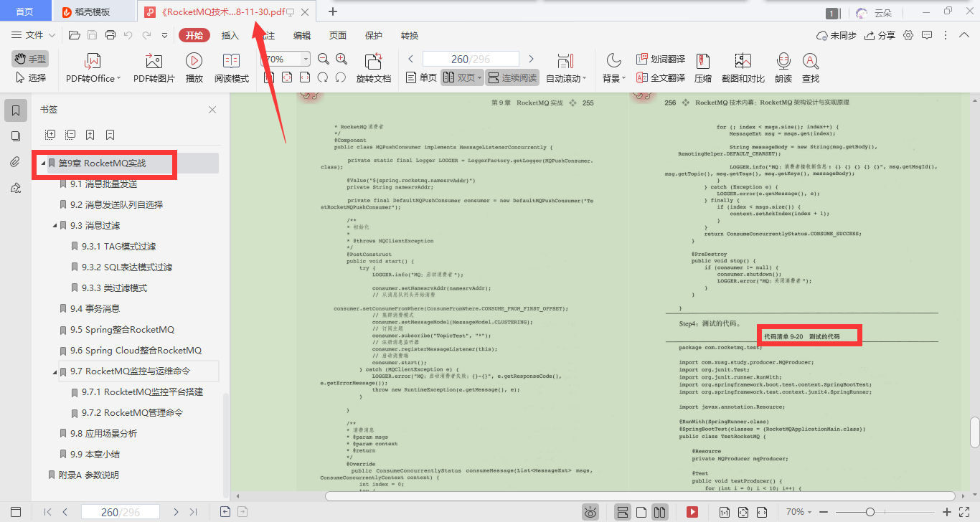Image resolution: width=980 pixels, height=522 pixels.
Task: Open the folder icon in quick access bar
Action: [74, 35]
